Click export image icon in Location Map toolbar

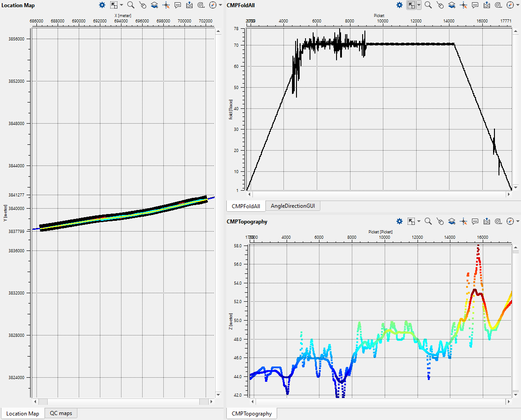pyautogui.click(x=189, y=5)
